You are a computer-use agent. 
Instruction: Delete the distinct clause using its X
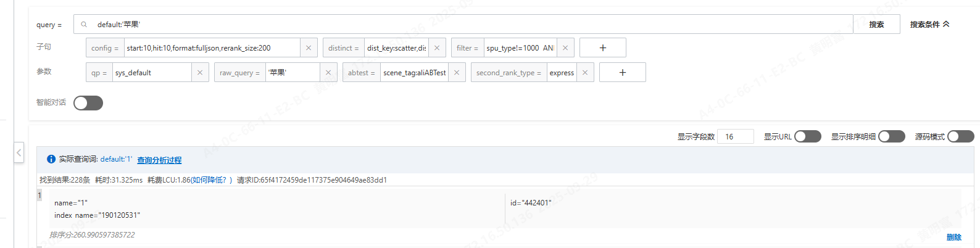coord(437,48)
